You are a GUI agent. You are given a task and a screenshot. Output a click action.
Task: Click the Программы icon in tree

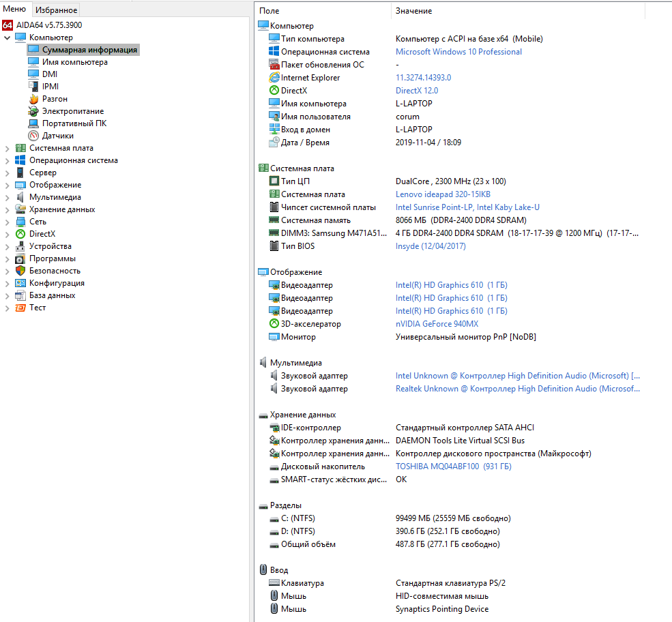pos(20,258)
